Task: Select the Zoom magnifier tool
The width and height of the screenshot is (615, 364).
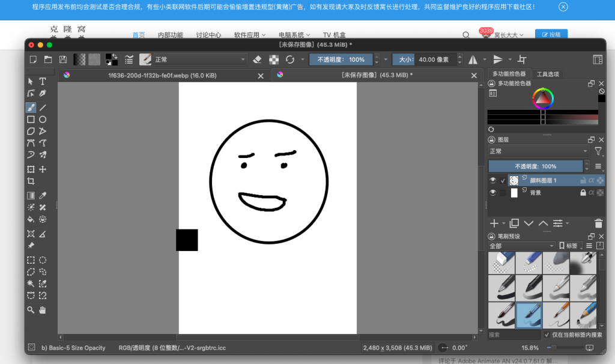Action: [x=31, y=310]
